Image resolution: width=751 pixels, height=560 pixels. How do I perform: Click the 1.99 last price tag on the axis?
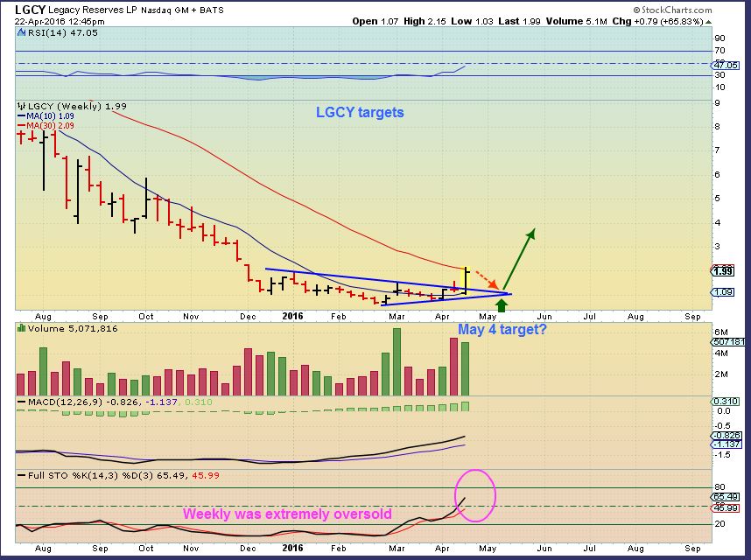pyautogui.click(x=723, y=271)
